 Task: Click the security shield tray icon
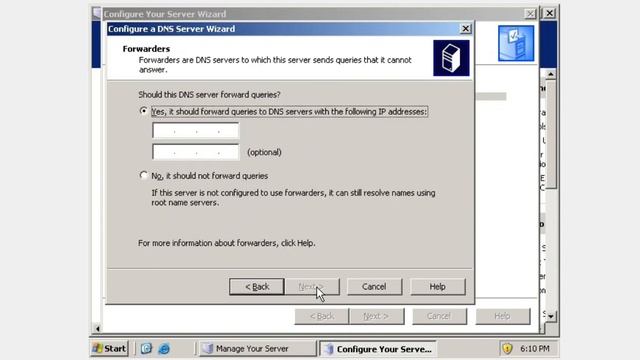click(x=507, y=349)
